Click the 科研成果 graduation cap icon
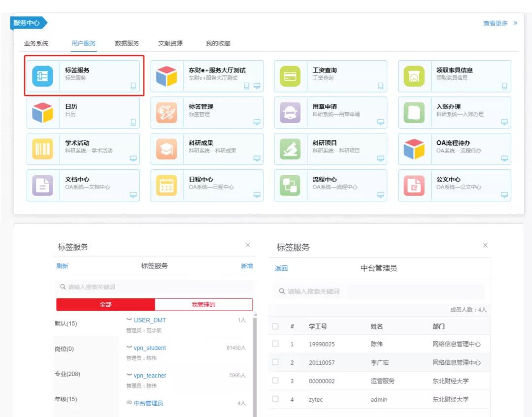 (x=166, y=149)
